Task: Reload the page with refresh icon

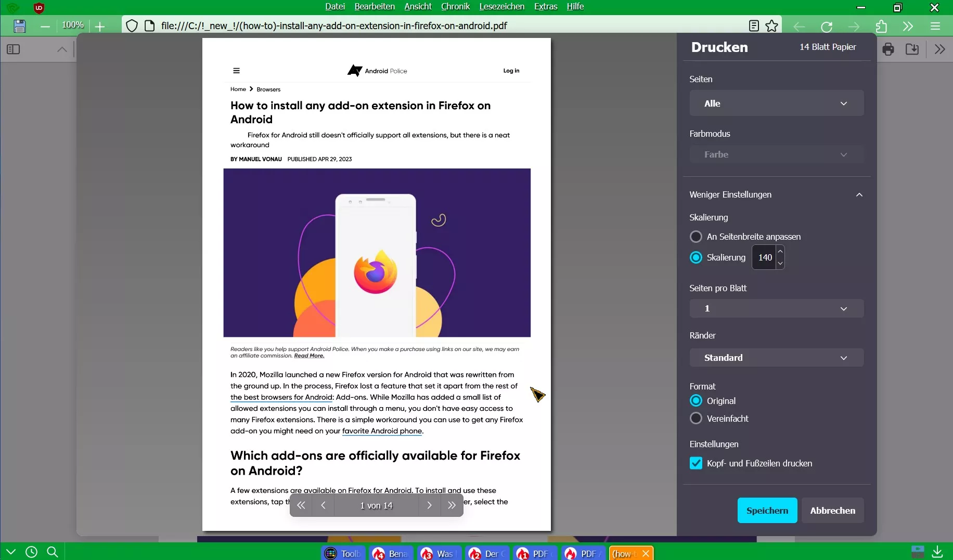Action: pos(827,26)
